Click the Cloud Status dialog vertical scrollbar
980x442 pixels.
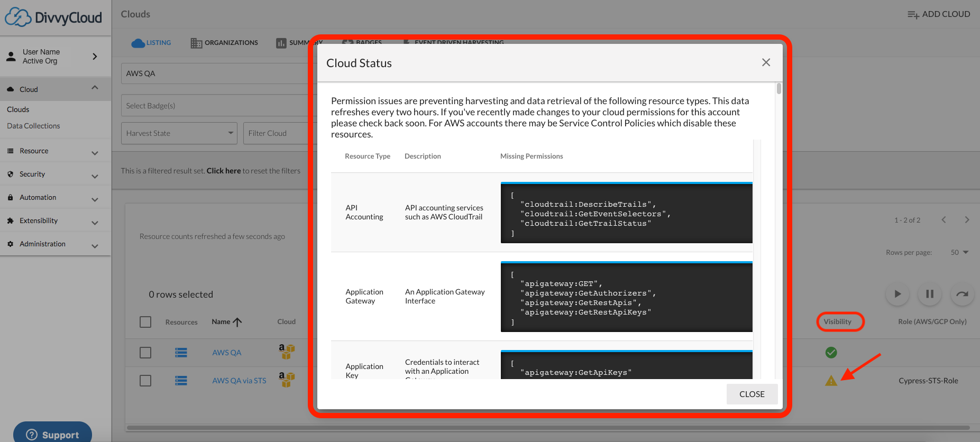click(x=778, y=88)
